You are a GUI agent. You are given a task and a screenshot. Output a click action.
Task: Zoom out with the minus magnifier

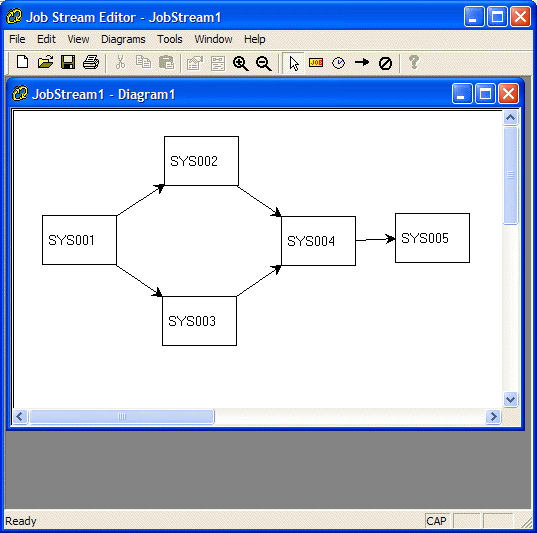click(264, 63)
